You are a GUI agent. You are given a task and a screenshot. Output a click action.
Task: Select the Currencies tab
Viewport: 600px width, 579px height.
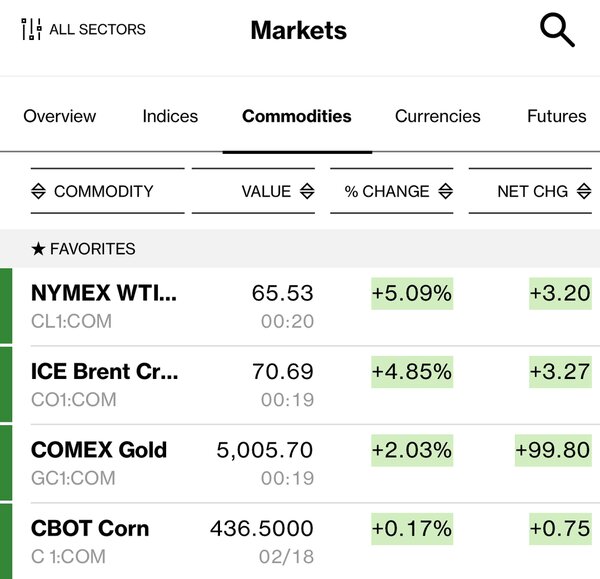(438, 116)
